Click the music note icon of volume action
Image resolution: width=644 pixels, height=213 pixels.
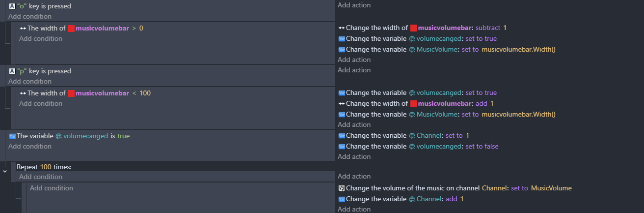(x=342, y=188)
